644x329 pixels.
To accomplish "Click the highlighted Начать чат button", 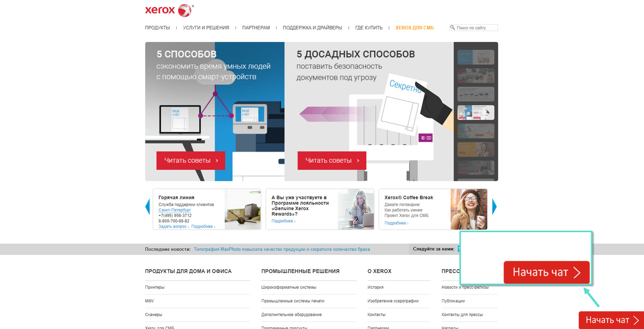I will coord(546,272).
